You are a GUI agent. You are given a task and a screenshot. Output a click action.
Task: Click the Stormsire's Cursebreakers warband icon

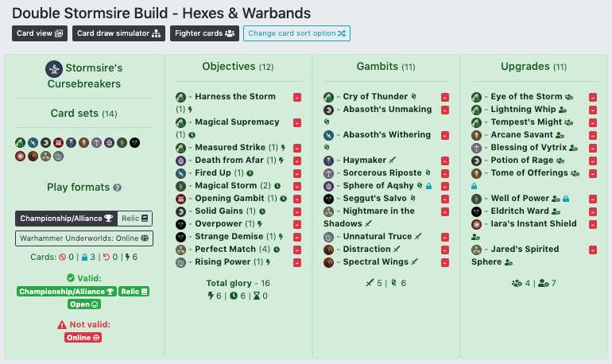click(x=54, y=69)
